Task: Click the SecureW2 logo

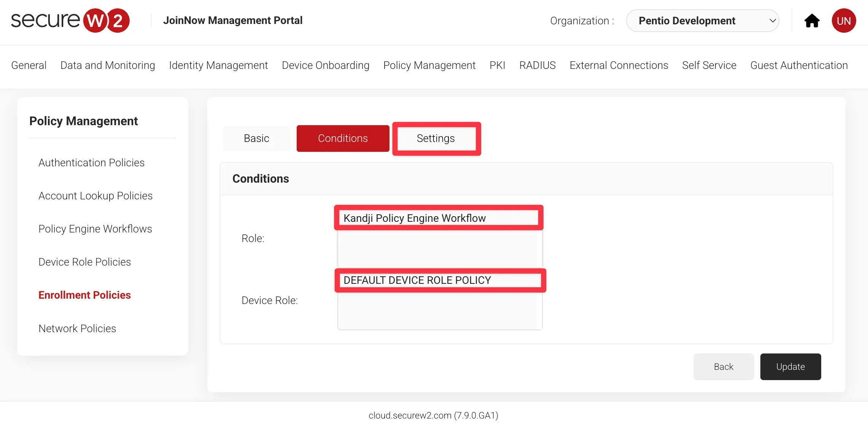Action: coord(70,21)
